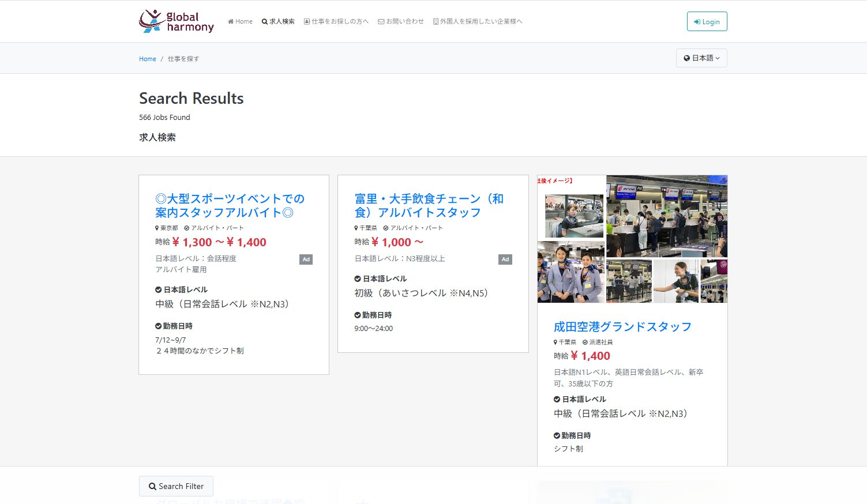Select the magnifier icon next to 求人検索
The height and width of the screenshot is (504, 867).
264,21
